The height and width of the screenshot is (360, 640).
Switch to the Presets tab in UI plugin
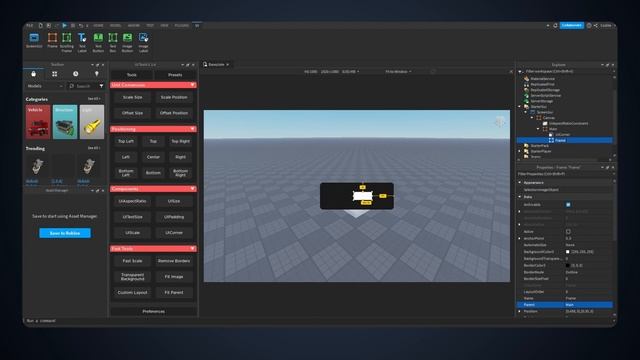click(175, 75)
